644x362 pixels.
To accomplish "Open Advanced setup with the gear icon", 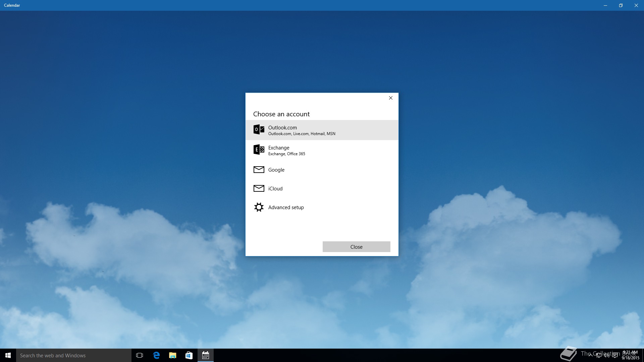I will [x=322, y=207].
